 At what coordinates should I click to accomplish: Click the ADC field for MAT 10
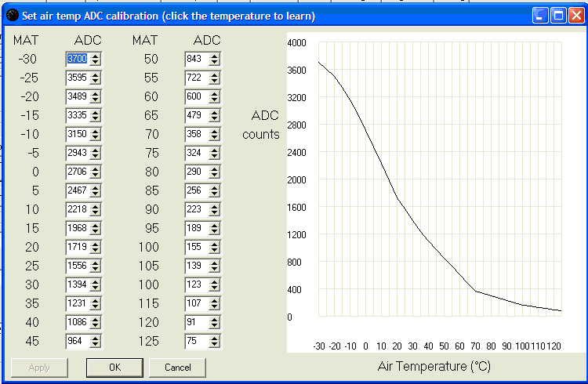click(78, 209)
